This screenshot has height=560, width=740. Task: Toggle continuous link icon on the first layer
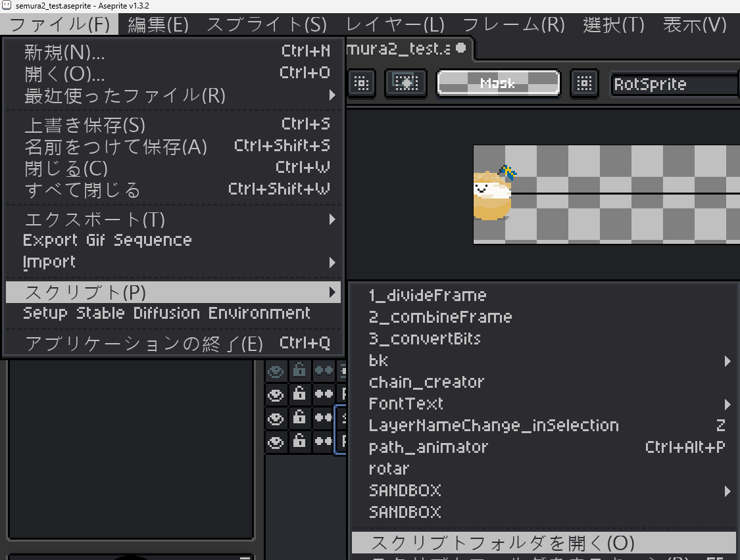click(x=324, y=394)
